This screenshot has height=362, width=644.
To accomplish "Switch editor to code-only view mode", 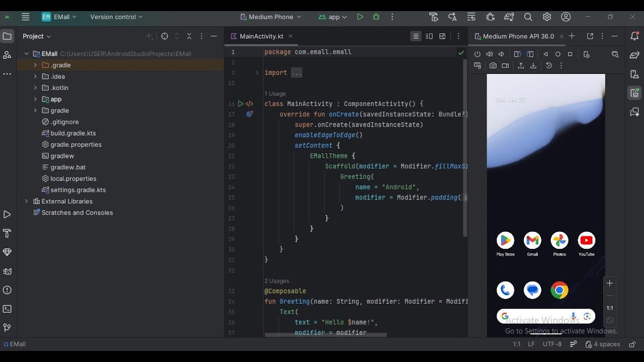I will pyautogui.click(x=416, y=36).
